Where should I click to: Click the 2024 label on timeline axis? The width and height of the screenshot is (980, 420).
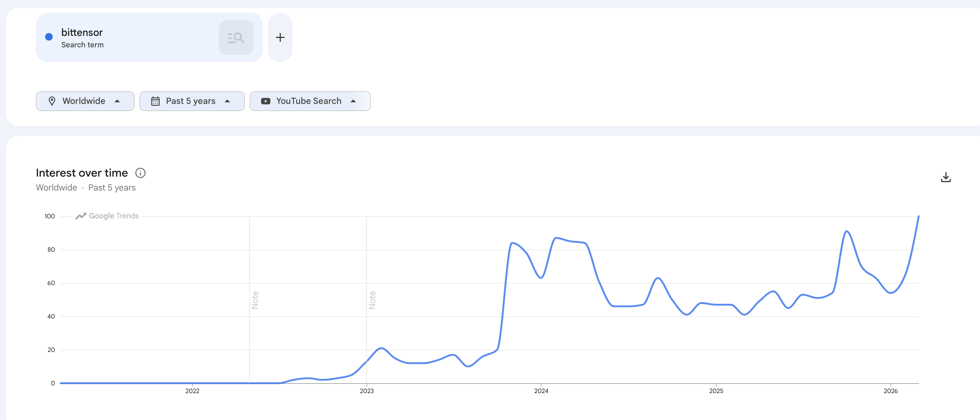click(541, 391)
